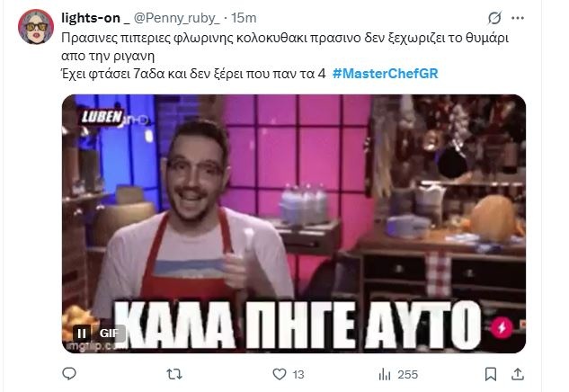The image size is (569, 392).
Task: Open the GIF image in viewer
Action: (294, 224)
